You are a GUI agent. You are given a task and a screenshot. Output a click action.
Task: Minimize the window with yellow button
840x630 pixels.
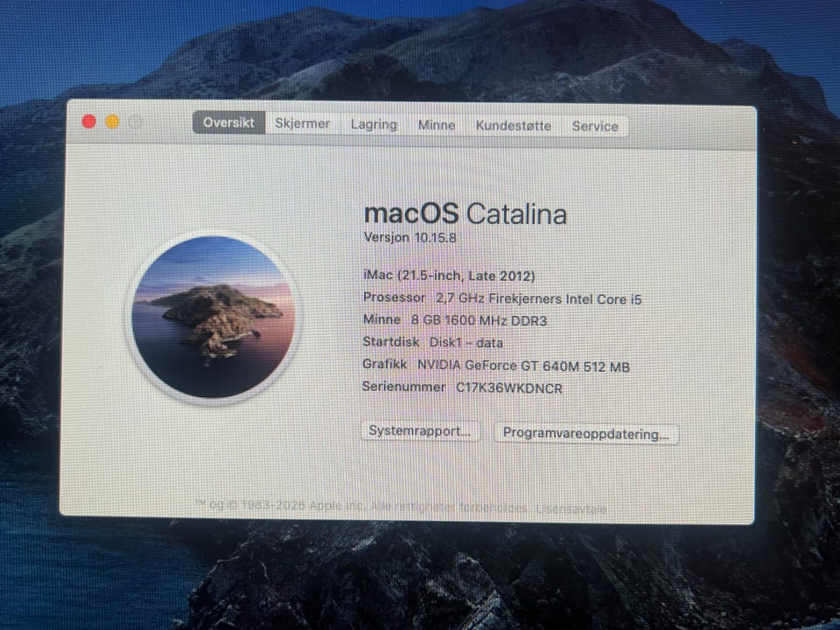click(113, 122)
